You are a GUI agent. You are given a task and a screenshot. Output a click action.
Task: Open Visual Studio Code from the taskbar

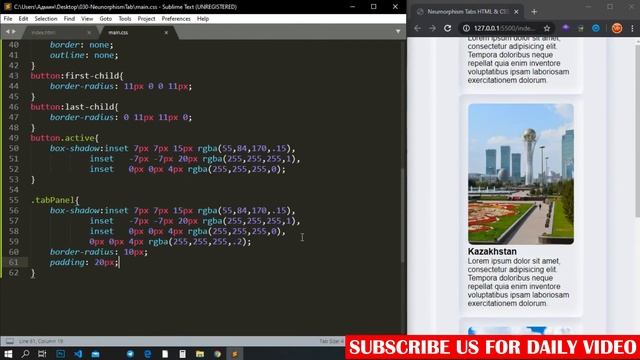tap(78, 354)
